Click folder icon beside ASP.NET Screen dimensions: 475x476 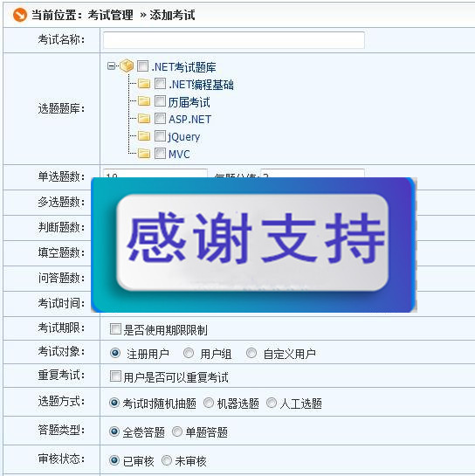(144, 119)
